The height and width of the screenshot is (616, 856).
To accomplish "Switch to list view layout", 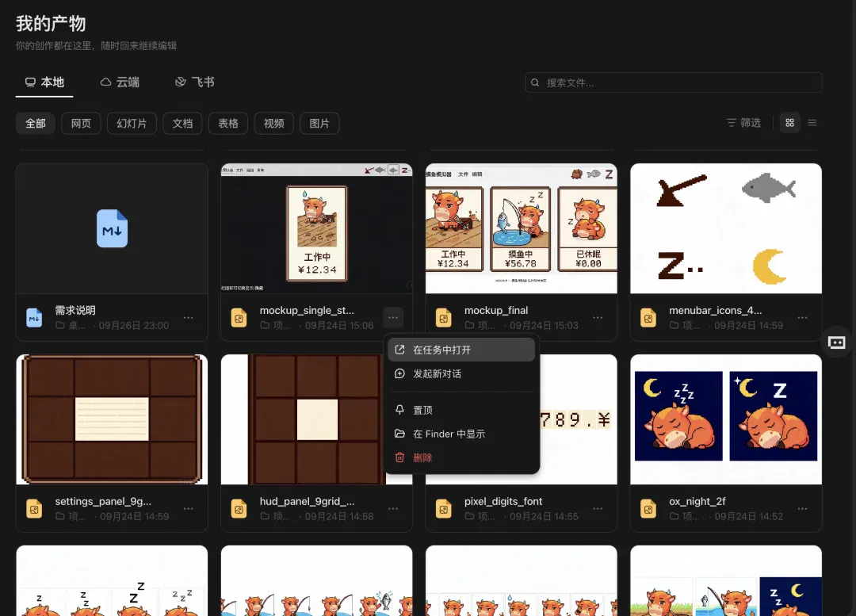I will 812,123.
